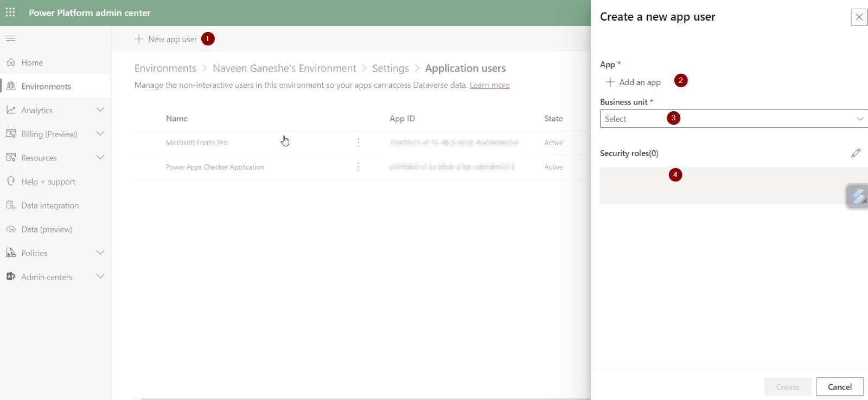This screenshot has width=868, height=400.
Task: Expand the Policies chevron
Action: tap(100, 253)
